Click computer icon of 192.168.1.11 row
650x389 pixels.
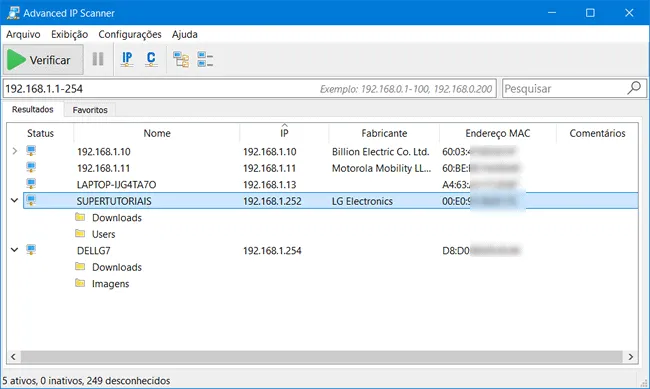tap(31, 168)
